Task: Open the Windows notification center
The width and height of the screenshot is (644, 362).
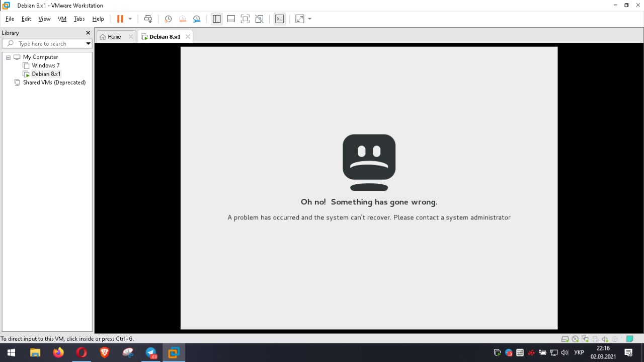Action: (629, 353)
